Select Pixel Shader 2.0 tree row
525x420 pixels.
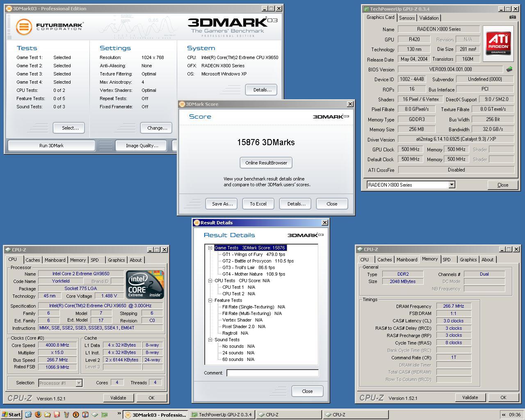pyautogui.click(x=244, y=326)
